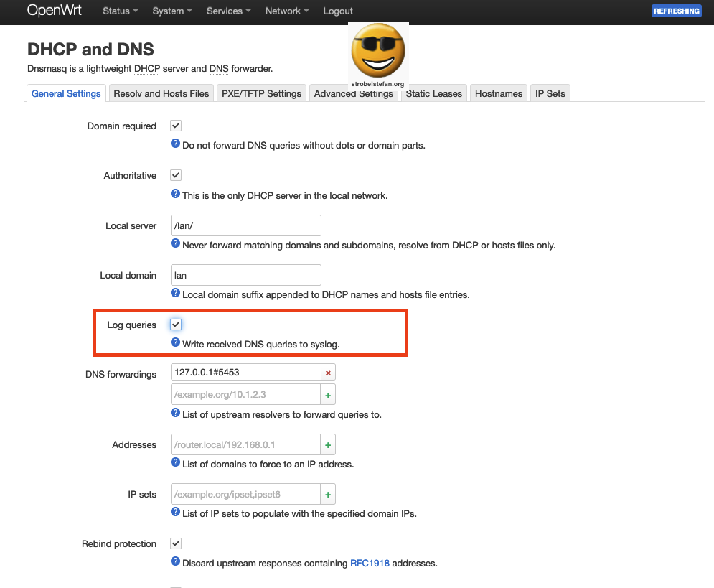The height and width of the screenshot is (588, 714).
Task: Toggle the Rebind protection checkbox
Action: (x=175, y=543)
